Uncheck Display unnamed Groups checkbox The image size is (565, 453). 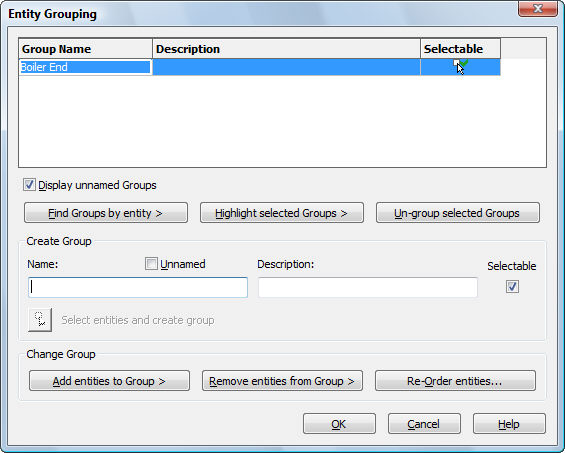pos(29,185)
